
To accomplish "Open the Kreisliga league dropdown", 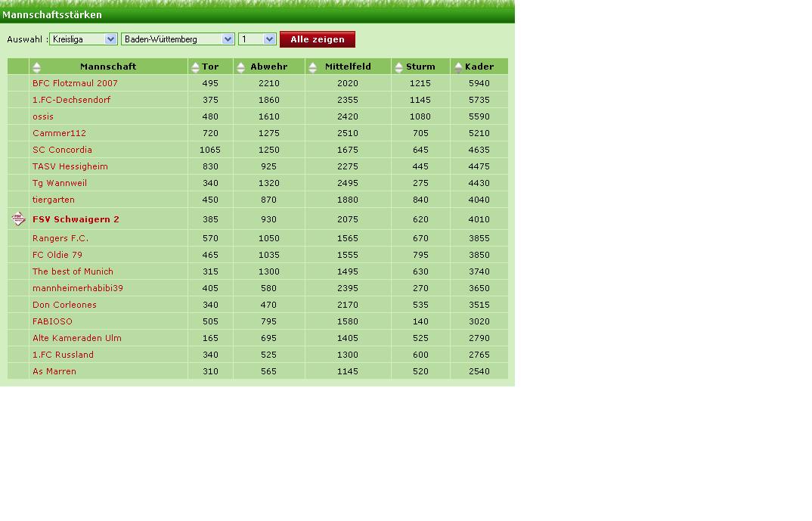I will tap(83, 39).
